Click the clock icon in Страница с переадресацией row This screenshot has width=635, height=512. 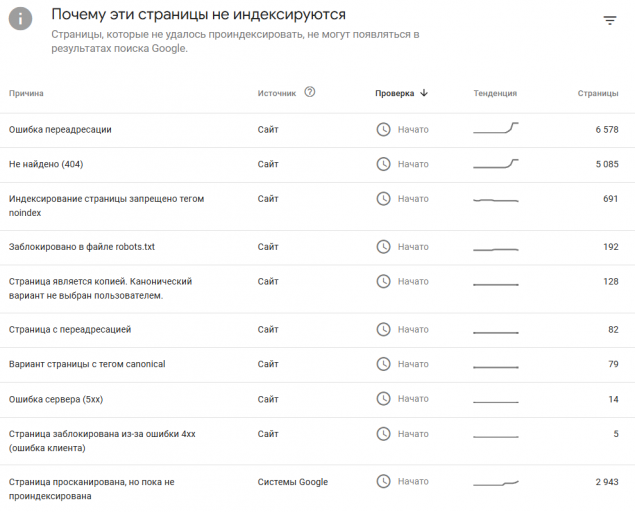click(x=383, y=329)
